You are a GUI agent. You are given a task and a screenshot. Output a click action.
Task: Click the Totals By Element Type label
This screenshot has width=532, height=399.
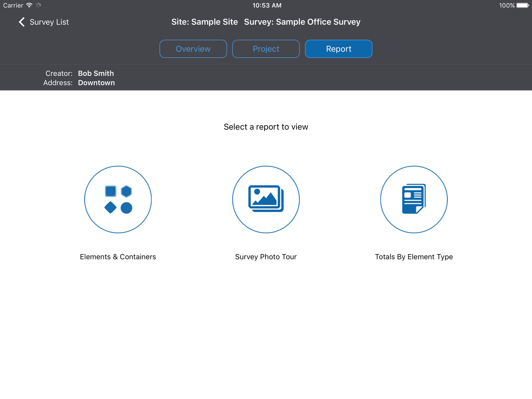pyautogui.click(x=414, y=257)
